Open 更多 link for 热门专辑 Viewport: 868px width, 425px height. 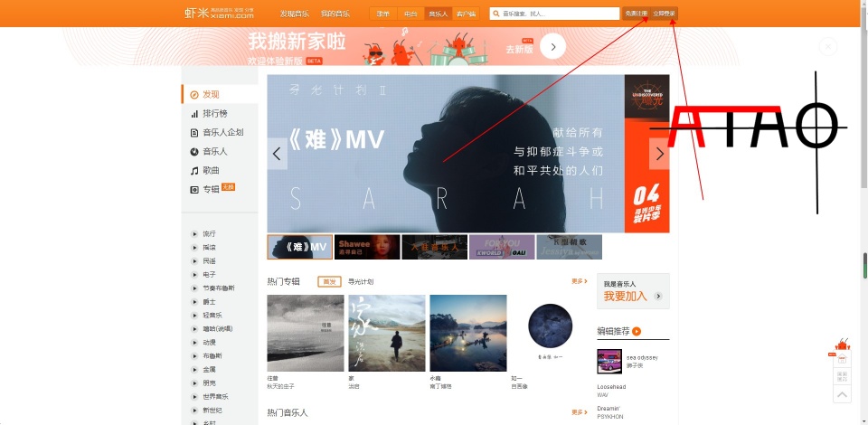pos(580,281)
